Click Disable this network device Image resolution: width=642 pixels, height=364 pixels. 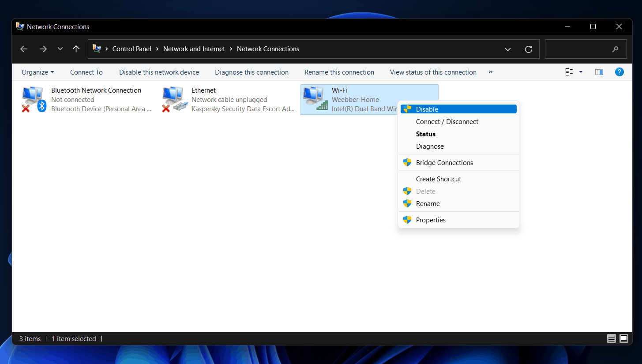point(159,72)
